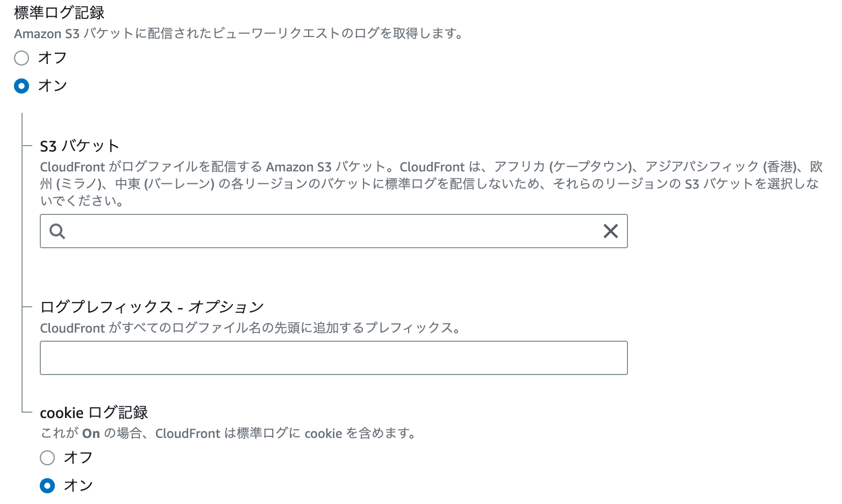Image resolution: width=842 pixels, height=504 pixels.
Task: Click the S3 バケット section label
Action: tap(79, 145)
